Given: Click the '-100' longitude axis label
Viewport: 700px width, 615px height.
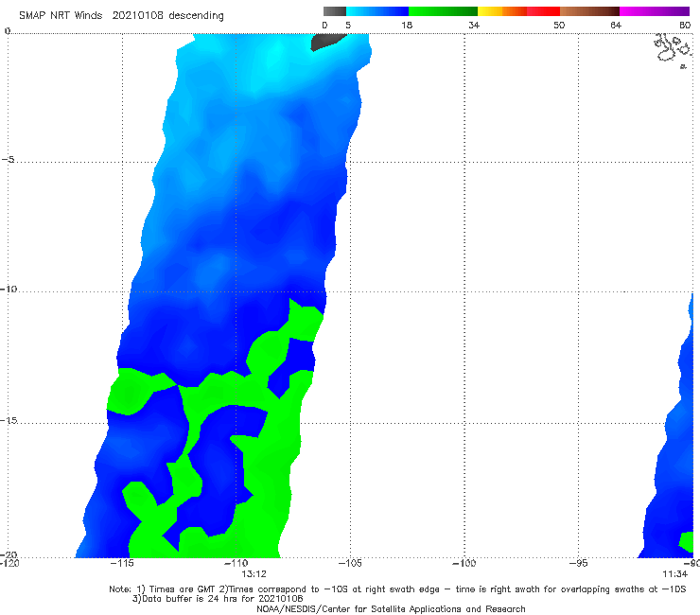Looking at the screenshot, I should click(464, 563).
